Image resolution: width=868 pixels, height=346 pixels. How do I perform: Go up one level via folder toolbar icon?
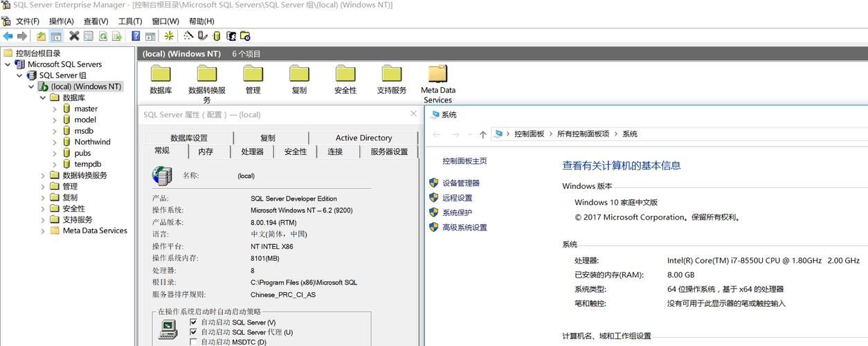[x=41, y=36]
